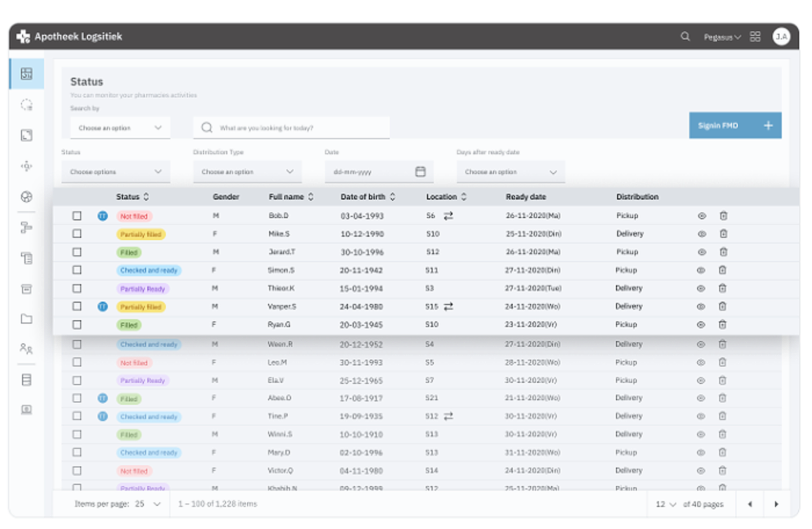
Task: Click the date of birth 30-10-1996
Action: [x=362, y=252]
